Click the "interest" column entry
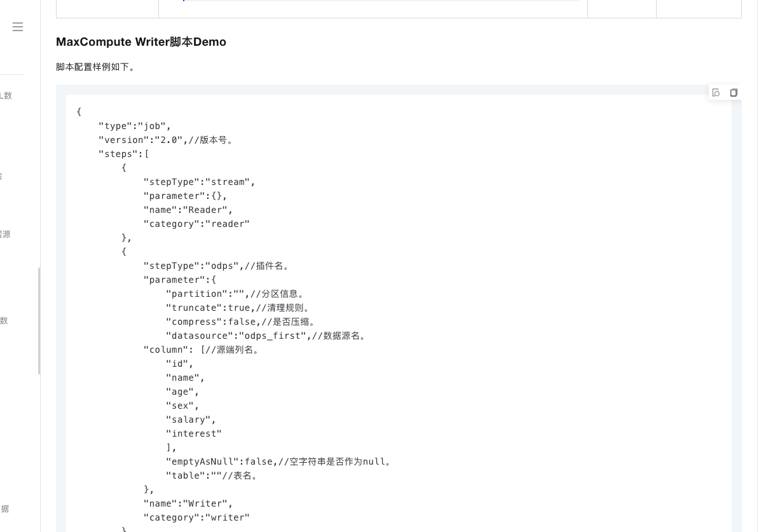 (194, 433)
